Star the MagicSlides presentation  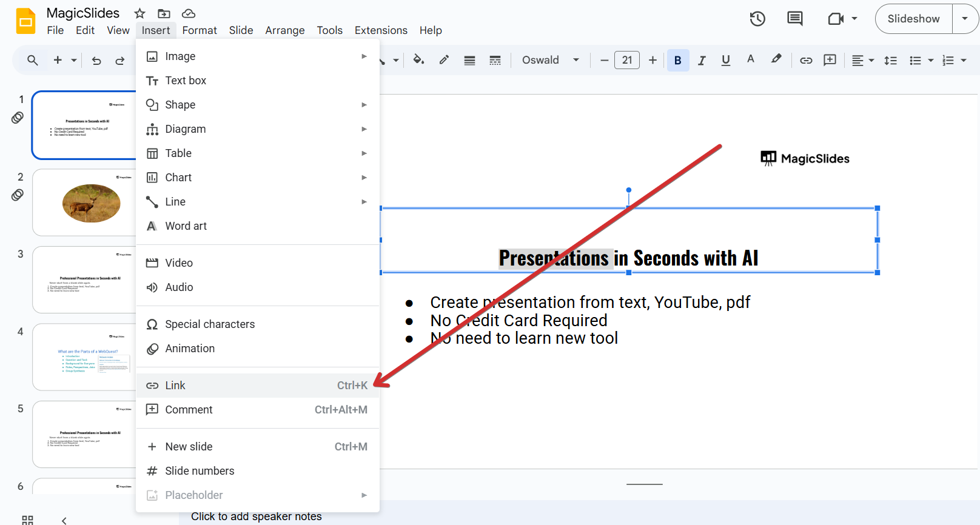[x=139, y=13]
